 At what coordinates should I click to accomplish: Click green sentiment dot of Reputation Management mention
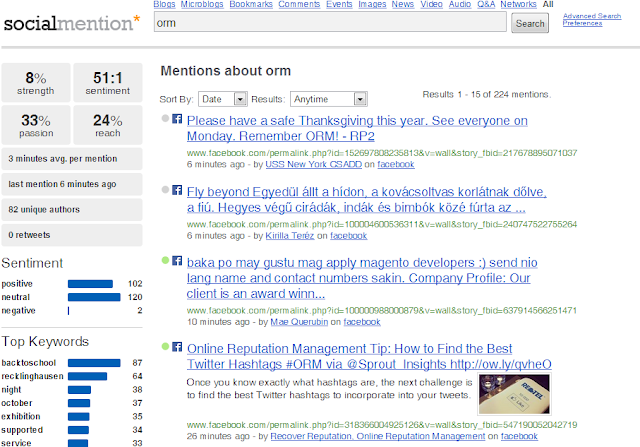(165, 346)
